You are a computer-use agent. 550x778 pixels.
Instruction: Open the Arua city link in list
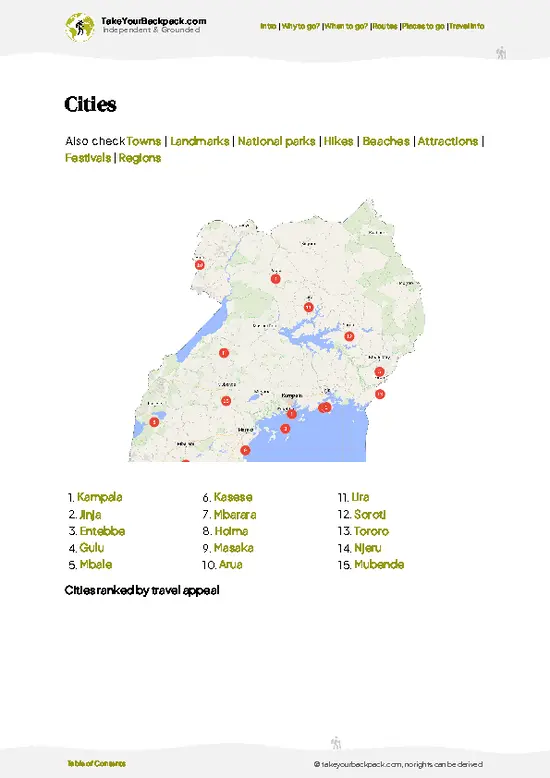(x=230, y=565)
